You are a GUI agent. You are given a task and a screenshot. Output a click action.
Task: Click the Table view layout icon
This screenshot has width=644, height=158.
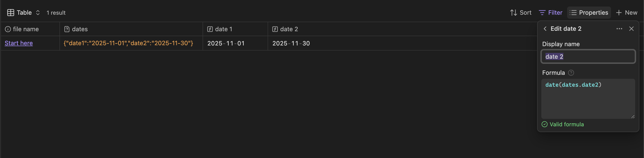[x=10, y=13]
